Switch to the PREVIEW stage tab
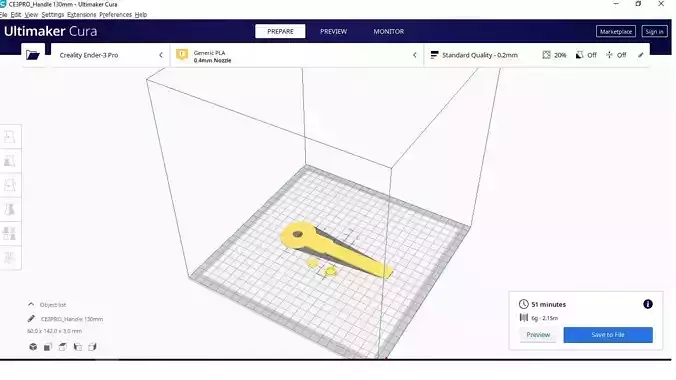 pos(333,31)
